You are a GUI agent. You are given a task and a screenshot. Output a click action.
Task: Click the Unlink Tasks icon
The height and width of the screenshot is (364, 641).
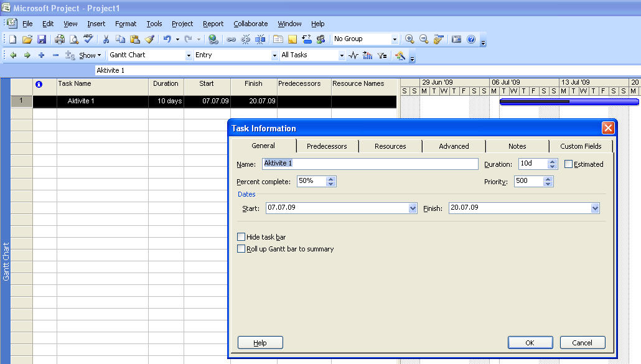click(245, 39)
